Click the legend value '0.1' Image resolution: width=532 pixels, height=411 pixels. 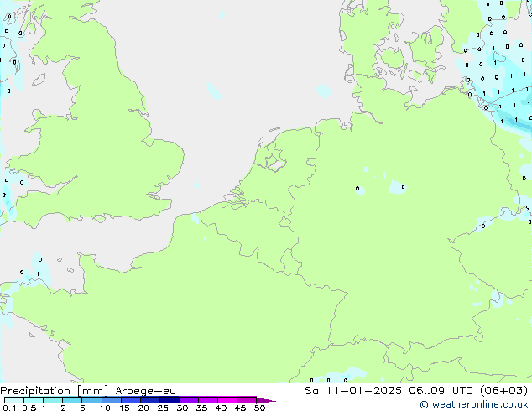click(9, 408)
